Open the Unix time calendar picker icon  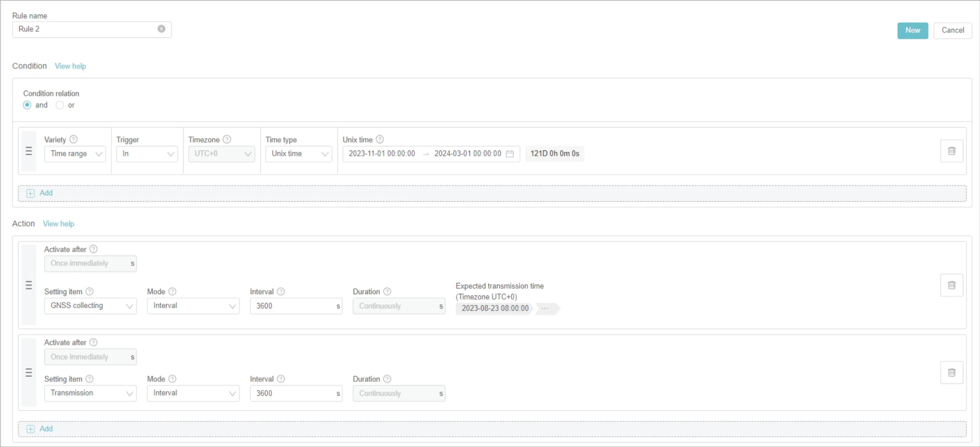click(x=509, y=153)
